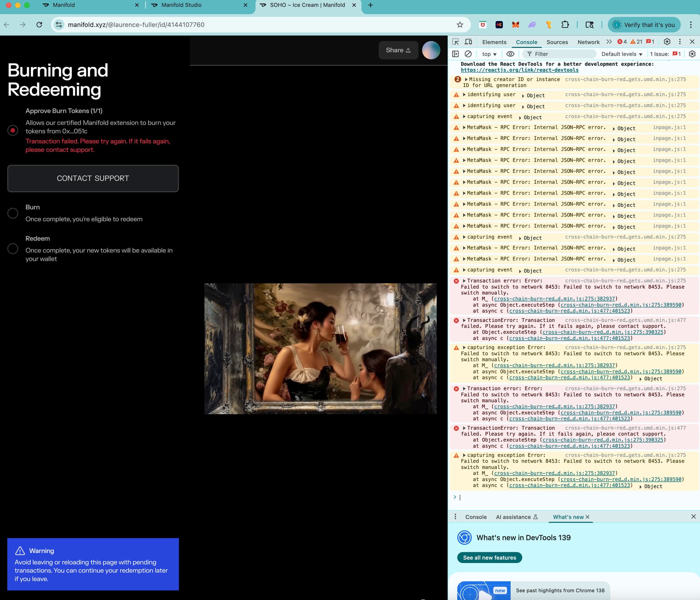Open the top JavaScript context dropdown

(489, 54)
